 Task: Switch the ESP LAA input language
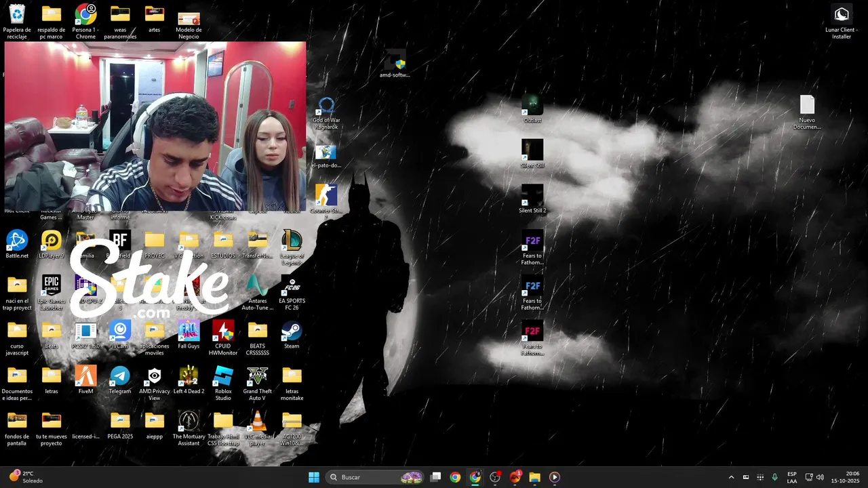coord(792,477)
